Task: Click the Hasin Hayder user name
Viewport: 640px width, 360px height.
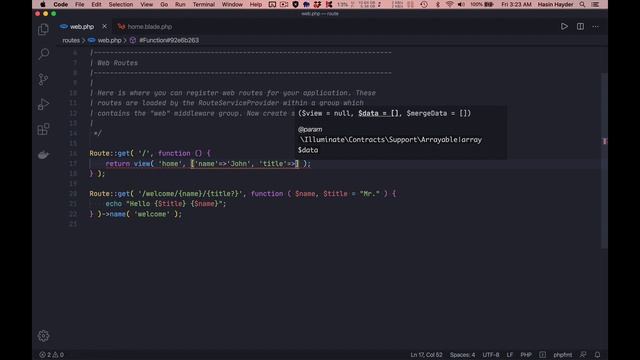Action: 555,4
